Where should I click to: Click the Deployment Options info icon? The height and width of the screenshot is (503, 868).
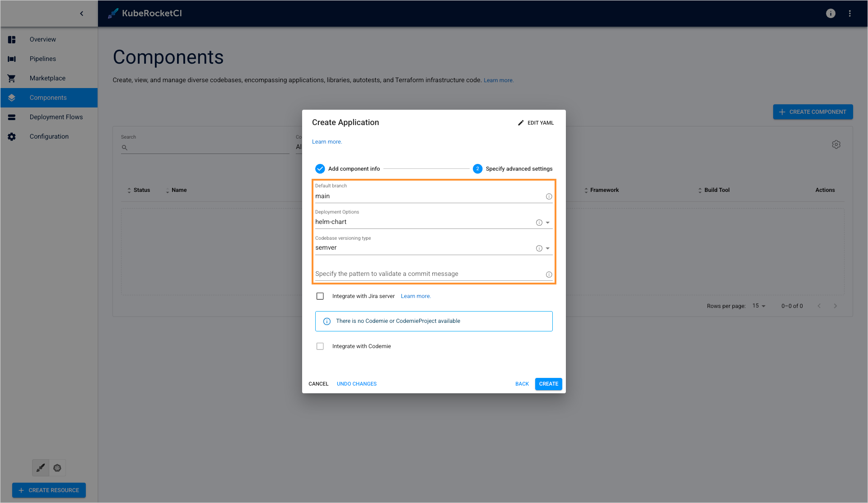pos(539,223)
